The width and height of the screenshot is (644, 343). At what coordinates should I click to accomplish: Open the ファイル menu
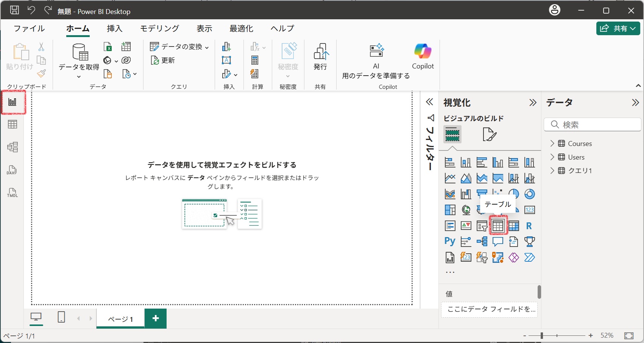[28, 28]
